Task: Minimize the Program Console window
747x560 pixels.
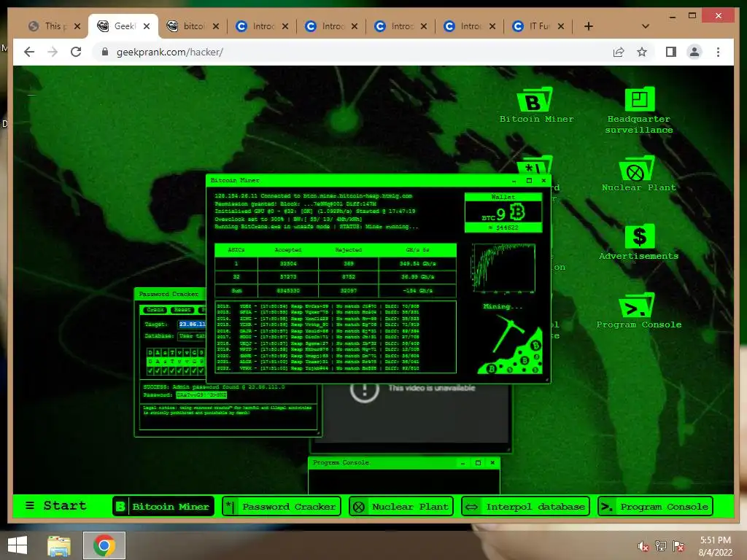Action: coord(462,463)
